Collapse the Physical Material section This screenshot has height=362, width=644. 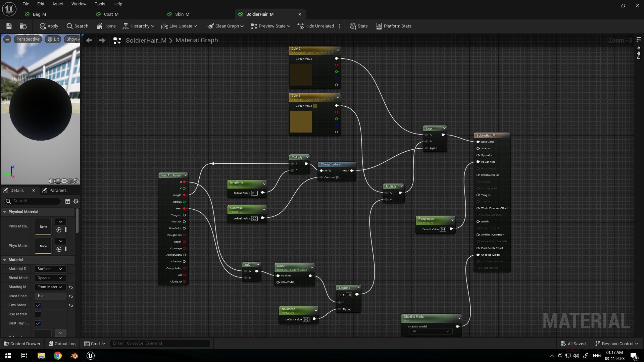(x=5, y=212)
